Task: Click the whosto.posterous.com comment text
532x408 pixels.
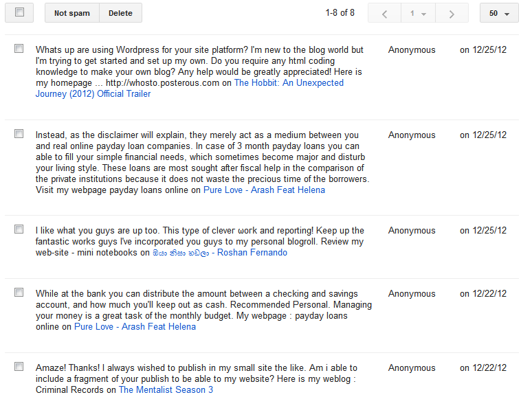Action: 199,66
